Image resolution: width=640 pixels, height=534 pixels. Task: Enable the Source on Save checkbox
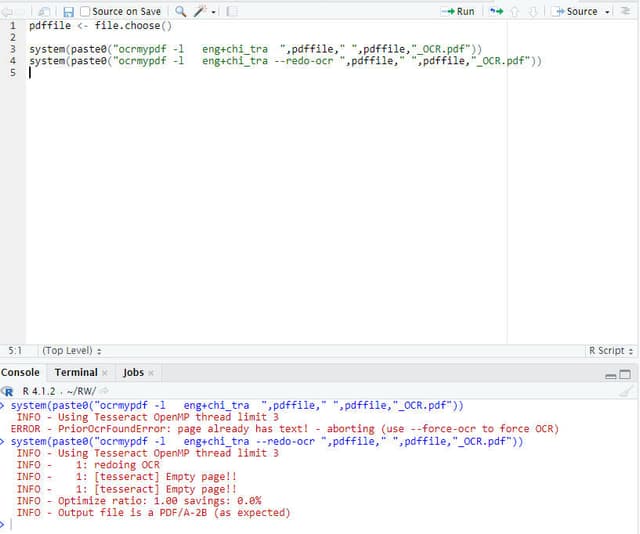85,11
